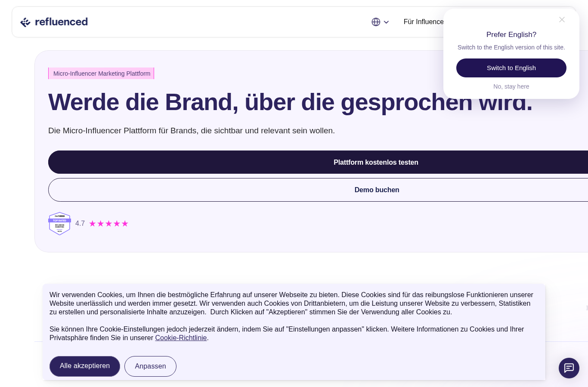Expand the language chevron dropdown
This screenshot has width=588, height=387.
386,22
